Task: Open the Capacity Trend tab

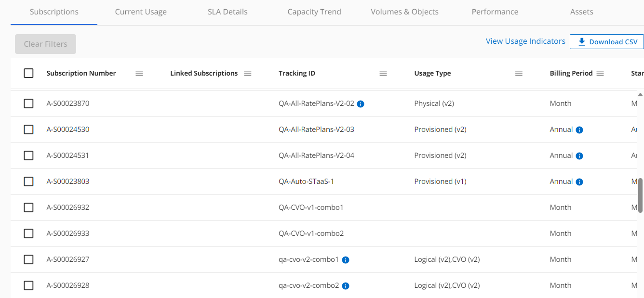Action: 314,12
